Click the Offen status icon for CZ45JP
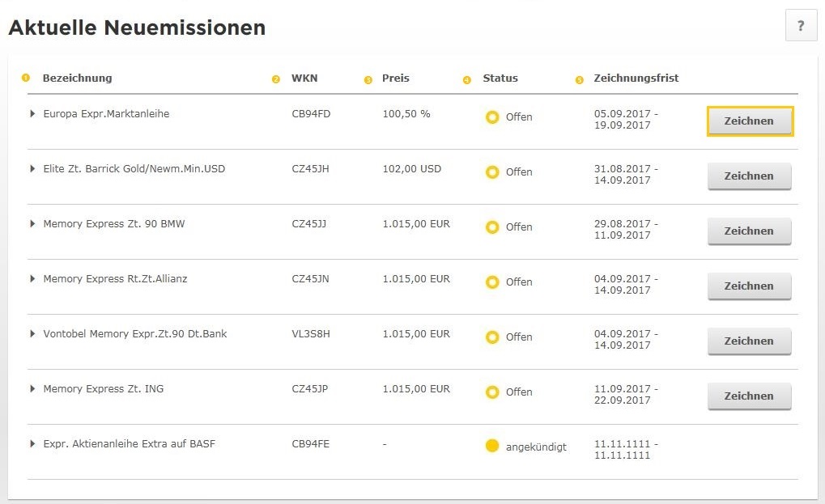825x504 pixels. [x=492, y=392]
